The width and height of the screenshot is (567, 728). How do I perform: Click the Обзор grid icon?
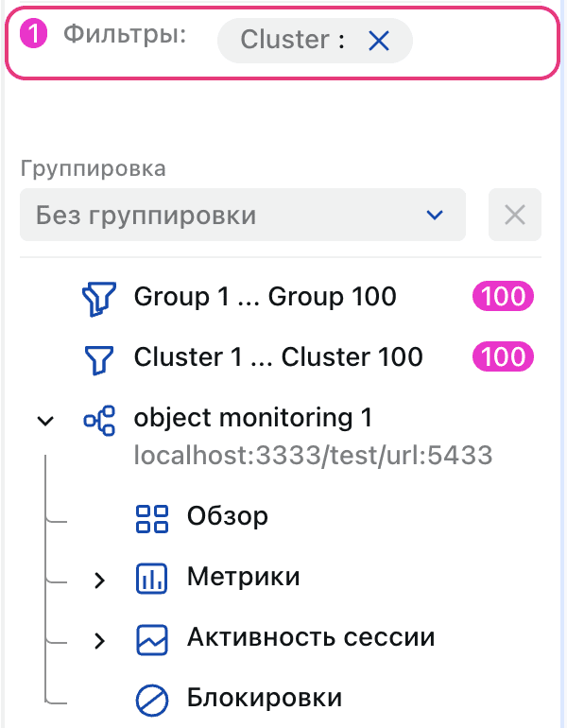[x=152, y=517]
